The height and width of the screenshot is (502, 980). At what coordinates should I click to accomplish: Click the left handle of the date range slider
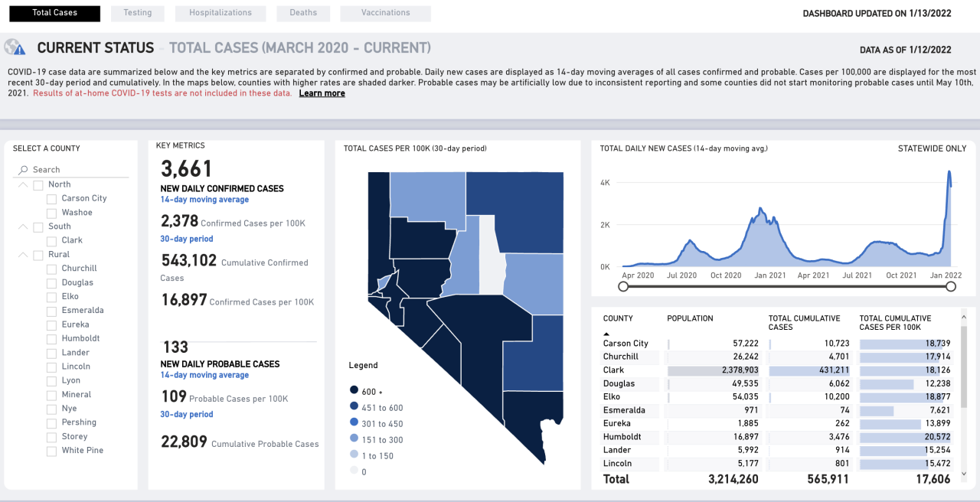pyautogui.click(x=622, y=286)
